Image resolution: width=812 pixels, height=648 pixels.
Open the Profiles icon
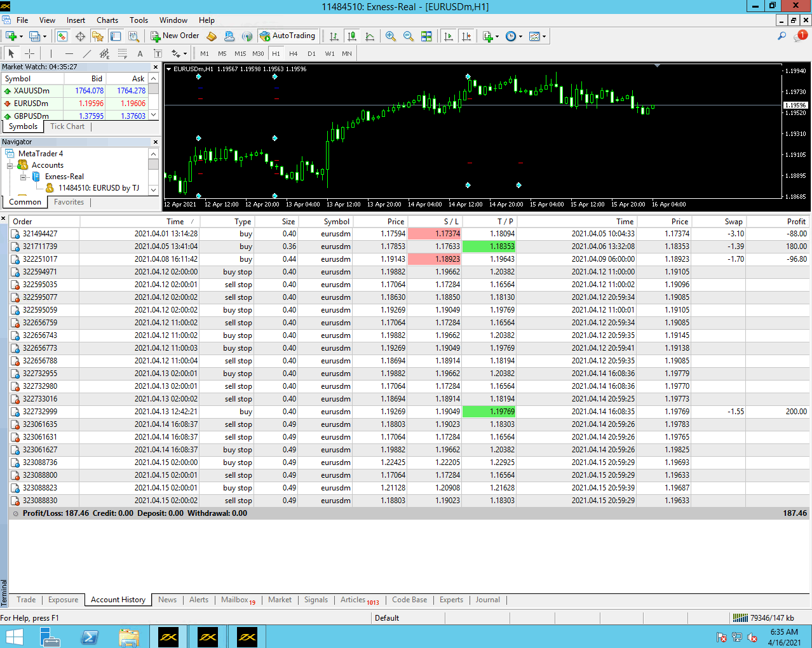coord(34,36)
